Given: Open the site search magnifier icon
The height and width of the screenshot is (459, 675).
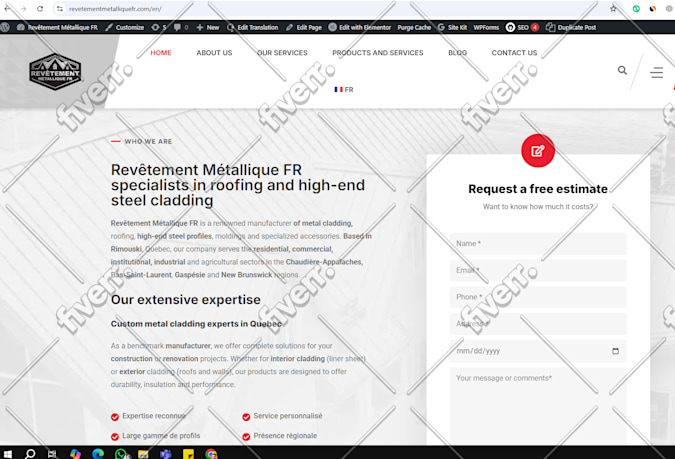Looking at the screenshot, I should pos(622,70).
